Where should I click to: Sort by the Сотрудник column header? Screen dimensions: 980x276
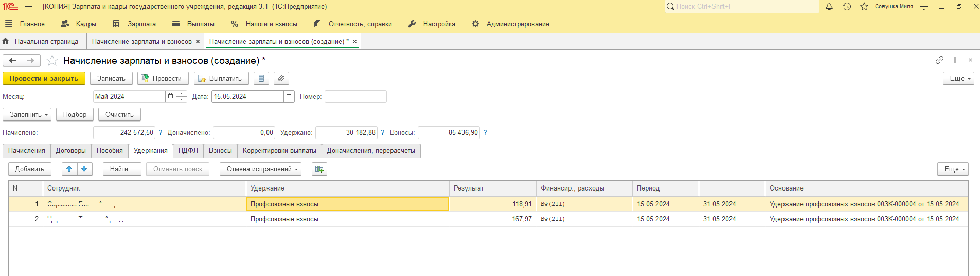point(145,188)
